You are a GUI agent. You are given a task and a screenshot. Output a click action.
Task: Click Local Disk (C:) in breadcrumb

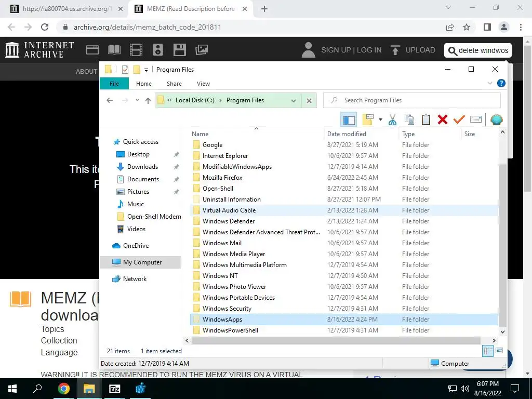(x=195, y=100)
